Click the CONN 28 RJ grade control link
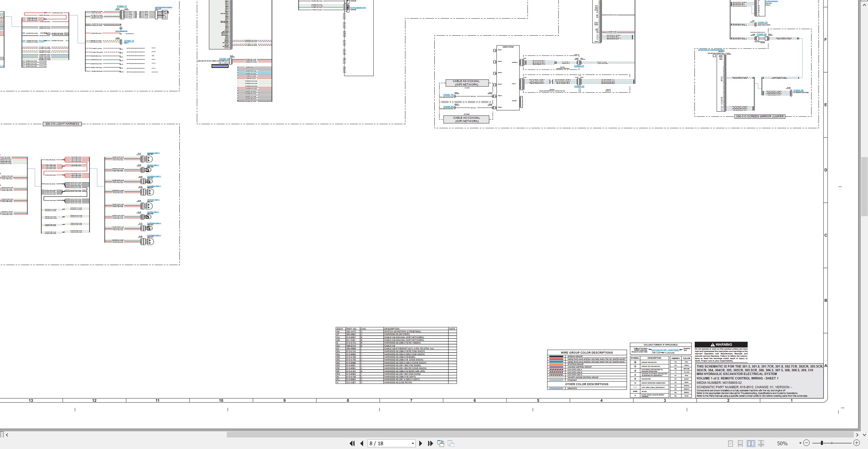 click(798, 90)
